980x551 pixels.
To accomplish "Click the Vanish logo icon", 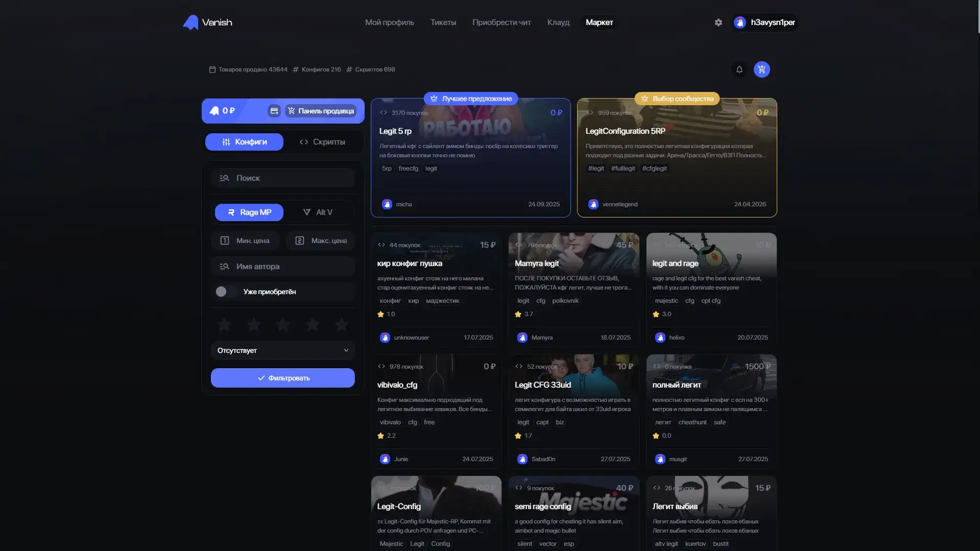I will pos(190,22).
